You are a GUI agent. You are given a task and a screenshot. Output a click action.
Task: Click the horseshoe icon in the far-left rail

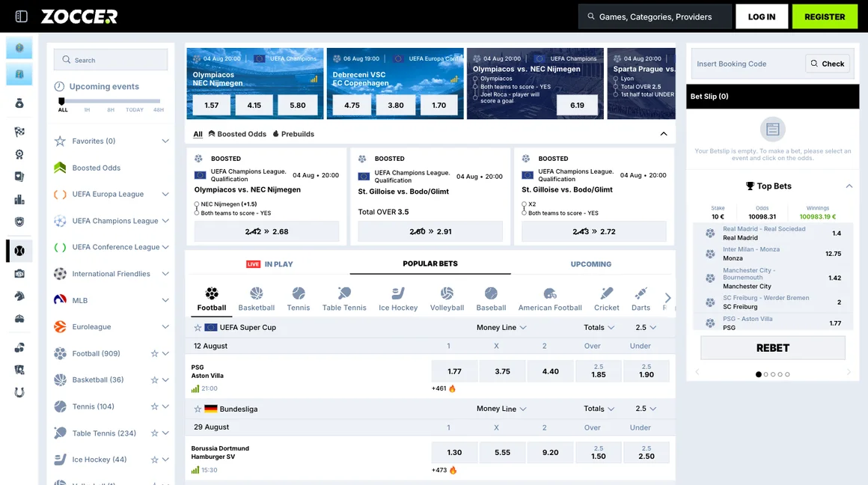(x=19, y=392)
